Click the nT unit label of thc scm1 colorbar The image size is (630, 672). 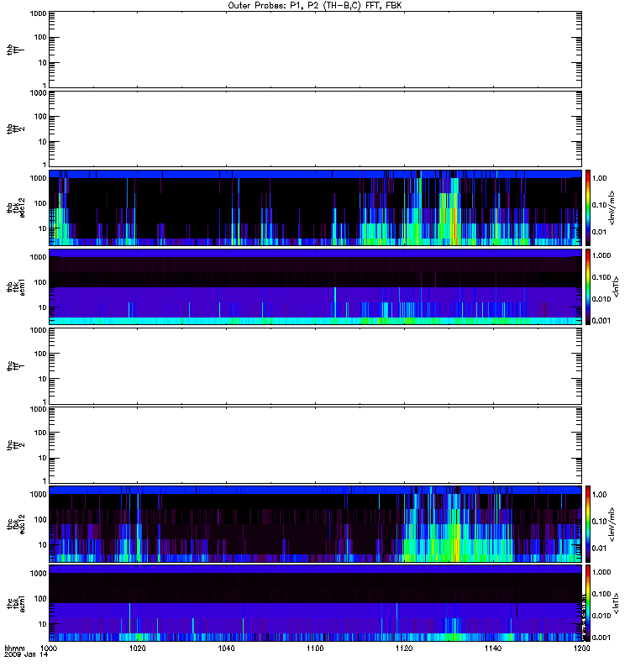point(617,603)
